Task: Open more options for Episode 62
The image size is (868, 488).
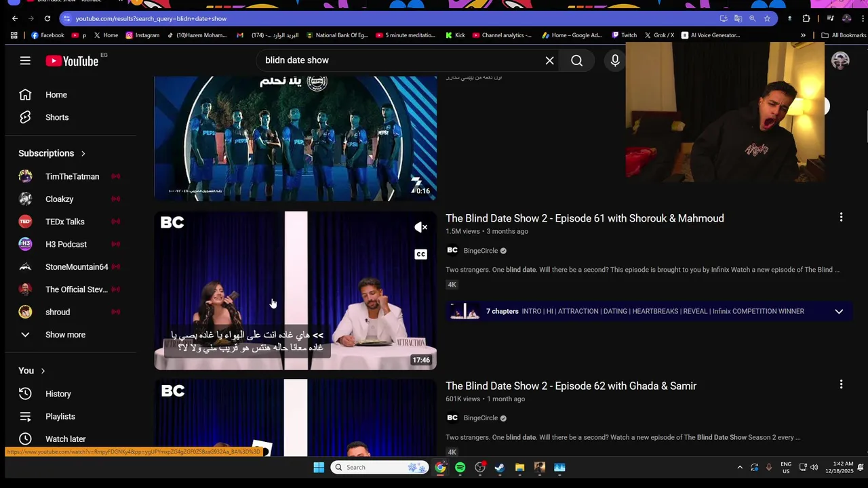Action: point(841,385)
